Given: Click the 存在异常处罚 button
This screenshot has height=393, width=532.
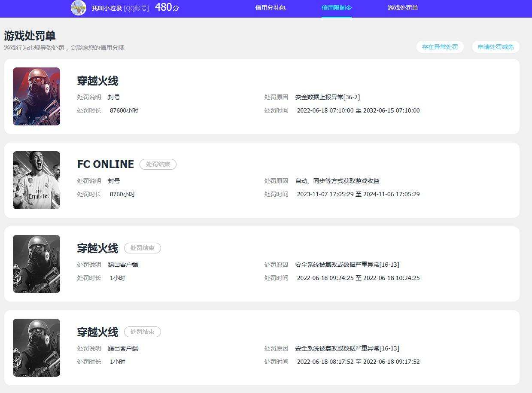Looking at the screenshot, I should click(x=440, y=47).
